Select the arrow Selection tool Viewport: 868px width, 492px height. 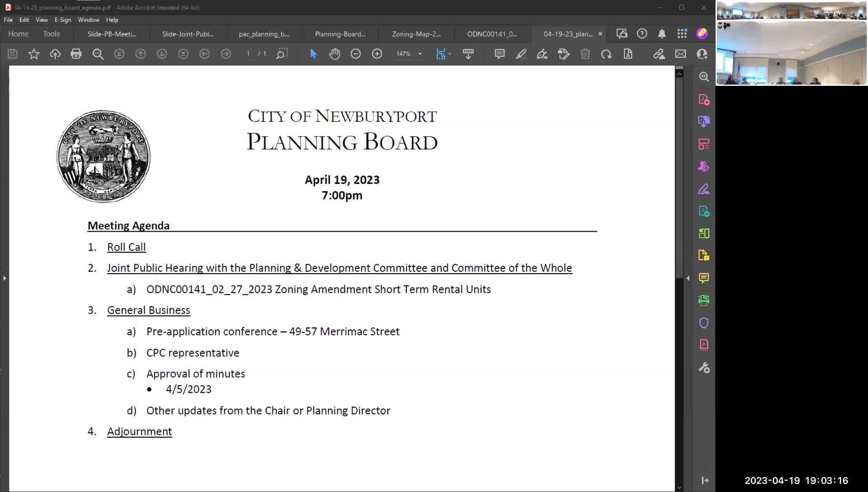(313, 54)
